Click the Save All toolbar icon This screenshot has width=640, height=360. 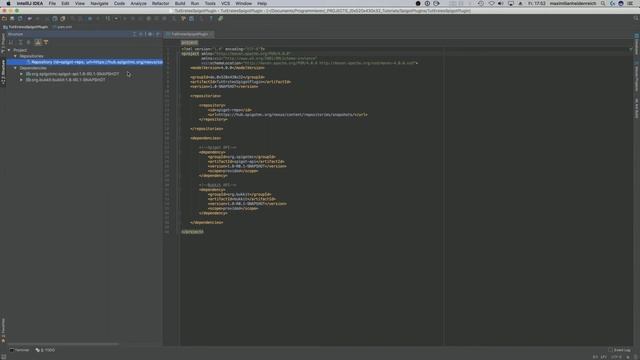pos(12,18)
